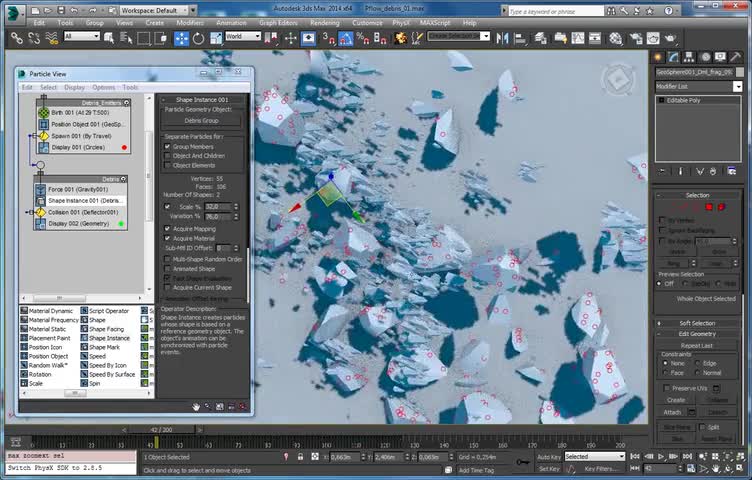The width and height of the screenshot is (752, 480).
Task: Open the Curve Editor icon
Action: pos(578,38)
